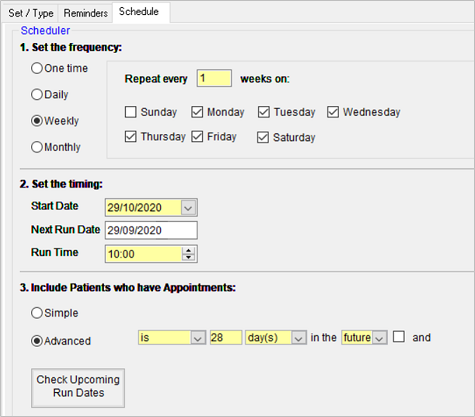475x417 pixels.
Task: Select the Simple appointments option
Action: coord(37,313)
